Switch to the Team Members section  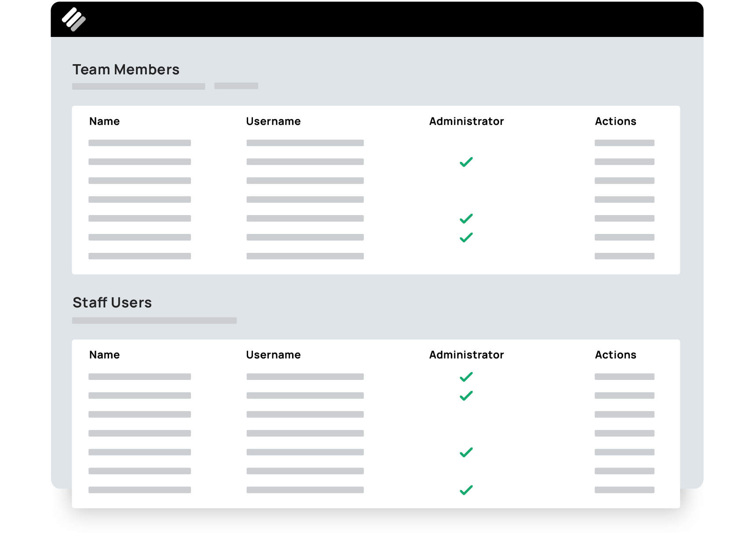[x=126, y=69]
